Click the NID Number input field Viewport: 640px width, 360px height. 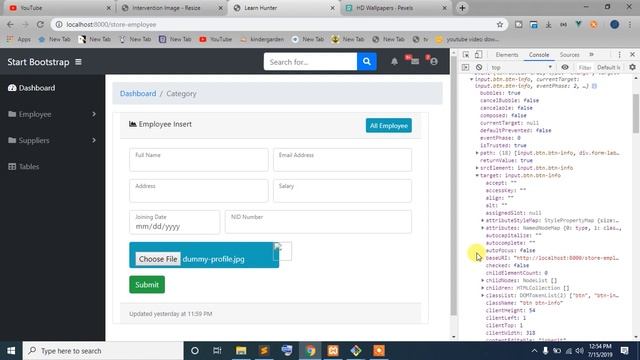click(318, 222)
